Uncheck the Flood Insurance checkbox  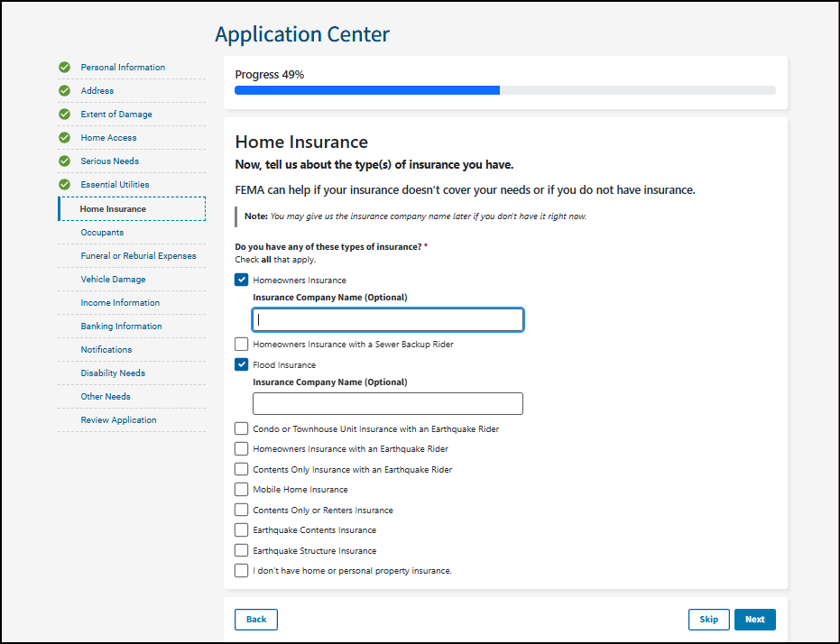click(241, 365)
